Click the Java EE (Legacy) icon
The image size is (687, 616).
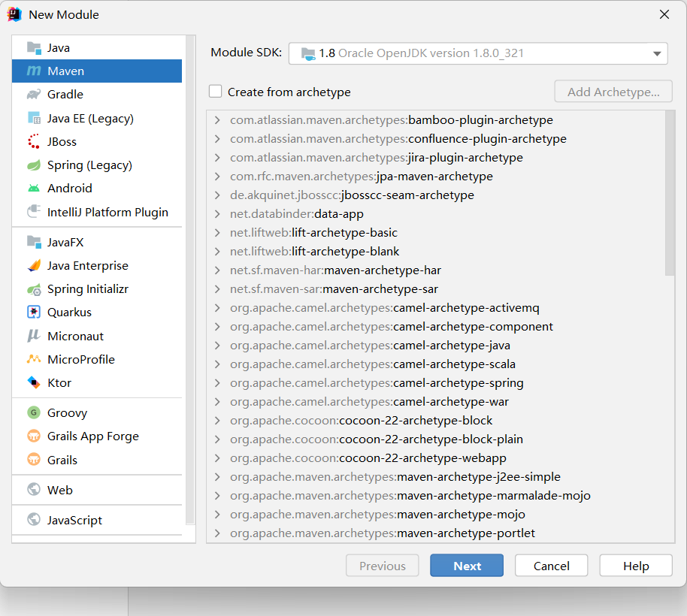coord(34,118)
